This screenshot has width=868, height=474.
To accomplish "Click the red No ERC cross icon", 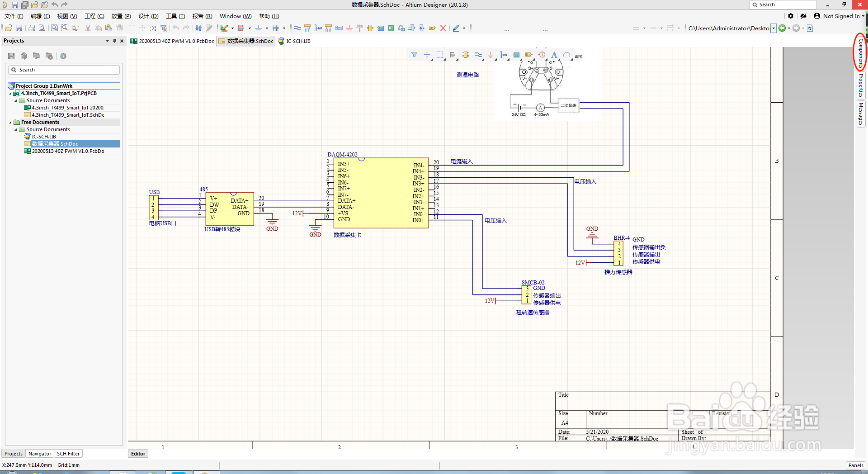I will click(443, 28).
